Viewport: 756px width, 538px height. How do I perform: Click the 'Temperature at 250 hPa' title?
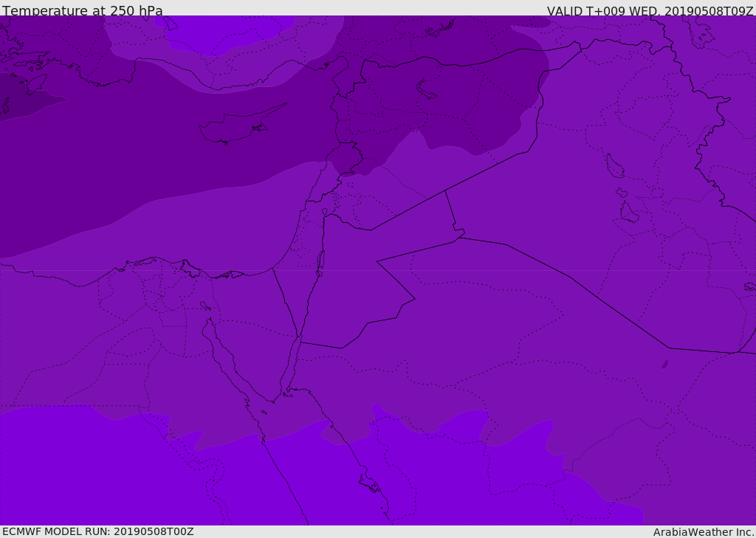coord(83,11)
